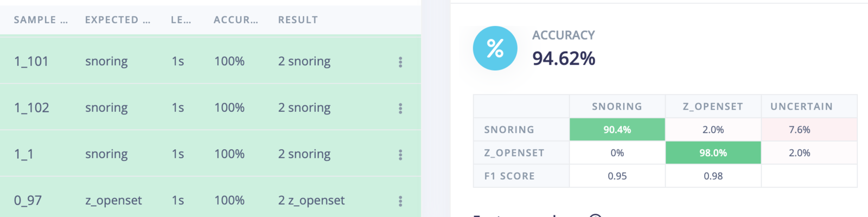Sort by the Sample name column header
868x217 pixels.
click(41, 20)
